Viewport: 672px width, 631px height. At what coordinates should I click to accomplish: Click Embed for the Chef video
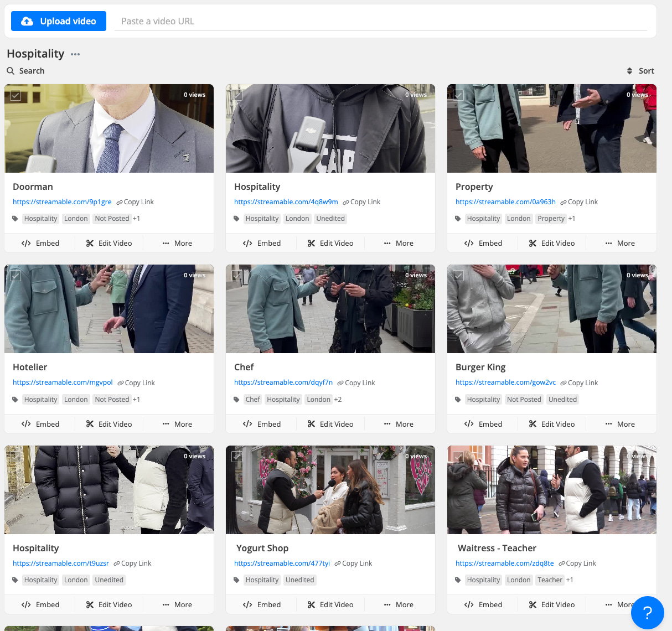pyautogui.click(x=262, y=425)
